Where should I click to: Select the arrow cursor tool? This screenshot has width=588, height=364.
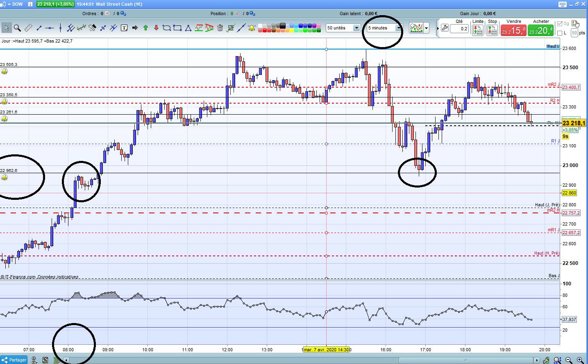(x=6, y=28)
